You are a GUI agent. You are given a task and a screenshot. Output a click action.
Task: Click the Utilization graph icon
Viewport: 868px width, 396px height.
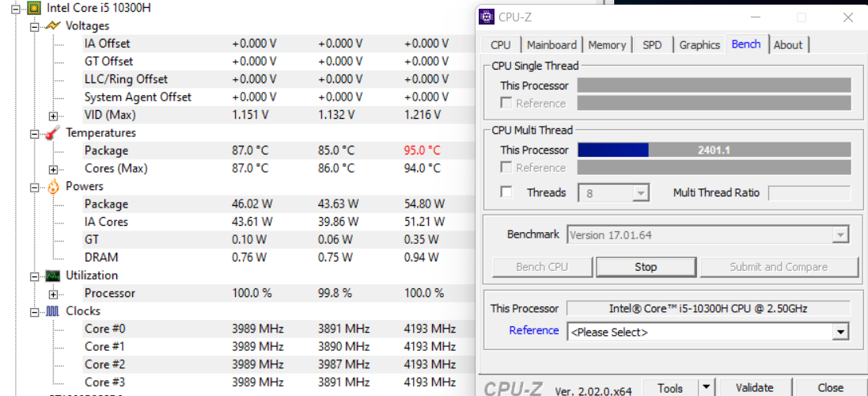tap(53, 276)
